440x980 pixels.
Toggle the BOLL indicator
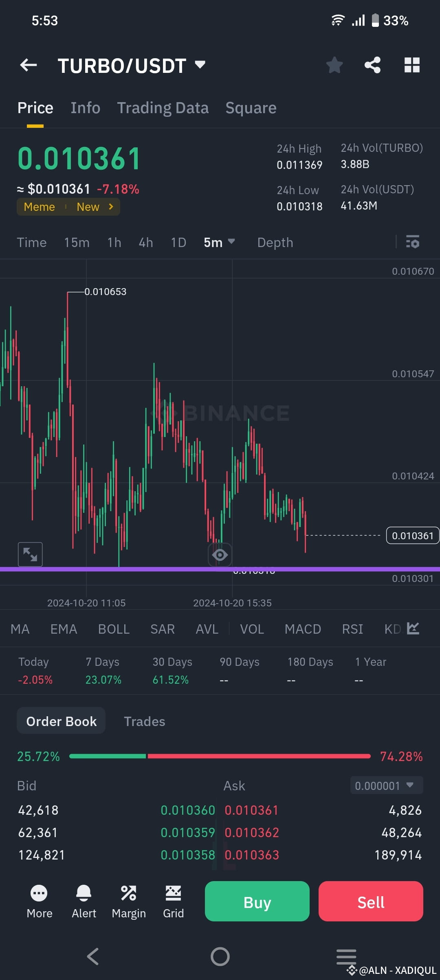pos(114,629)
